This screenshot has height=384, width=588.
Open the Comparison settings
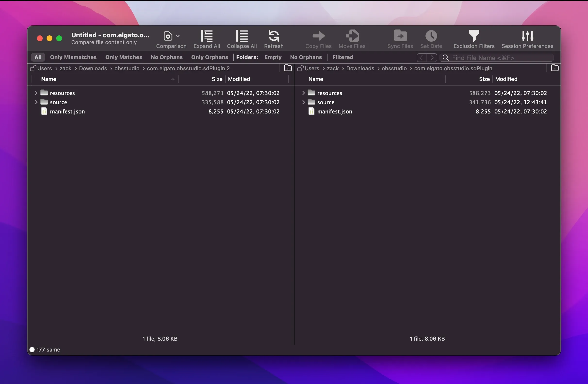coord(171,39)
